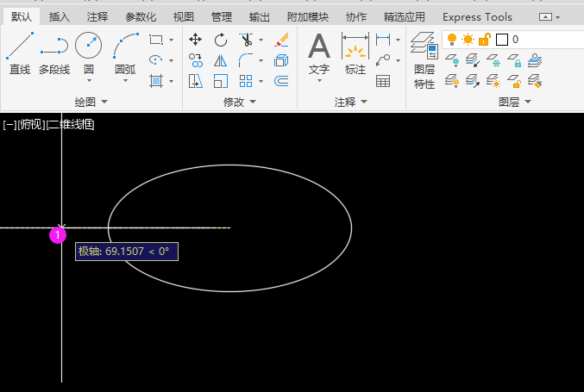
Task: Activate the Mirror tool
Action: (221, 60)
